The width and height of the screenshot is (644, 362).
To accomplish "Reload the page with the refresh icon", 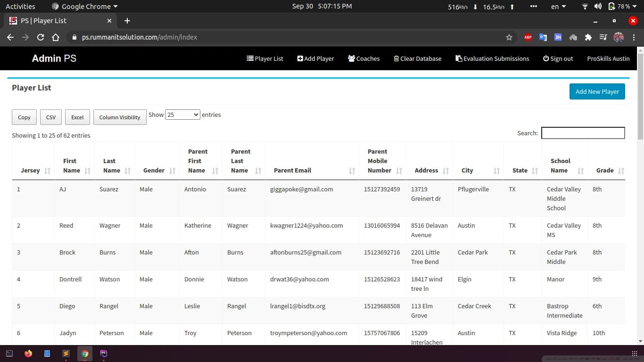I will (41, 37).
